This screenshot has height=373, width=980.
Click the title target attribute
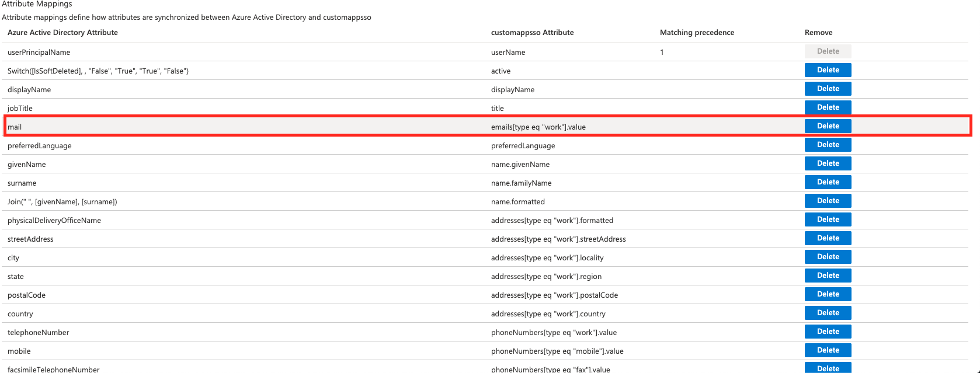click(498, 109)
